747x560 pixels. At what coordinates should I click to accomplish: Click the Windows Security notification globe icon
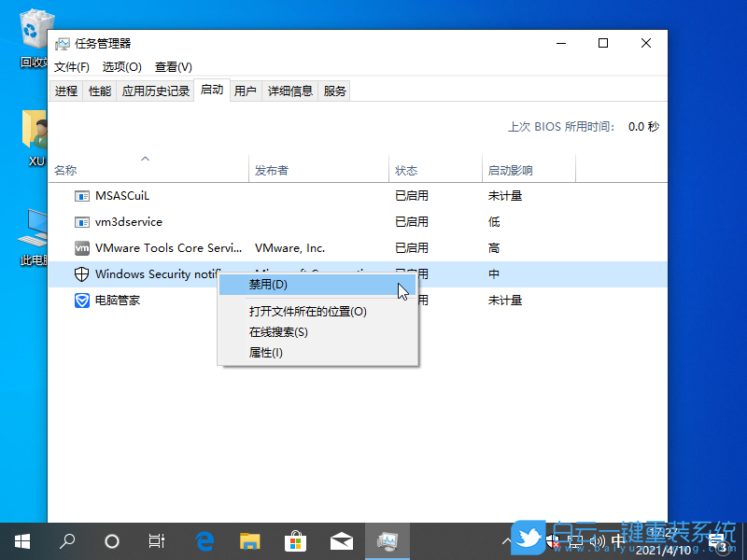(x=81, y=273)
